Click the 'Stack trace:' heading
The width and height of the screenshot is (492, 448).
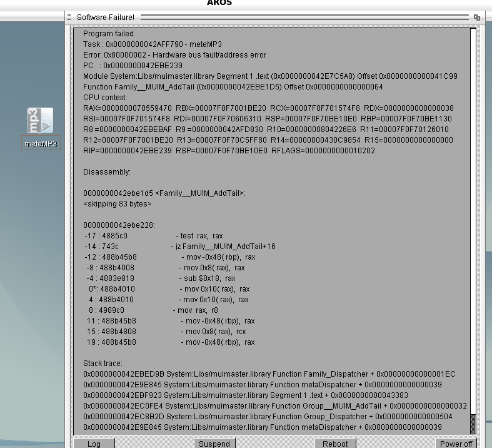coord(103,364)
